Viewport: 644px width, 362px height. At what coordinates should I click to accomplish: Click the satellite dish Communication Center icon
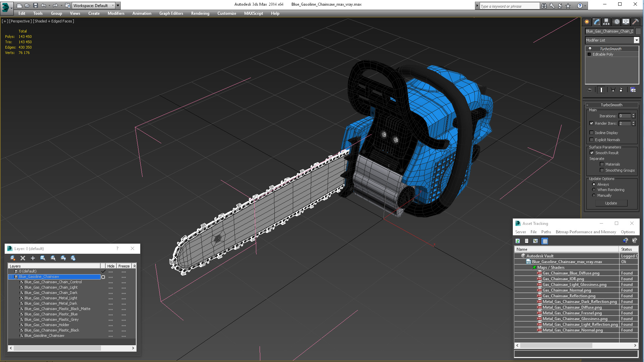[x=560, y=6]
